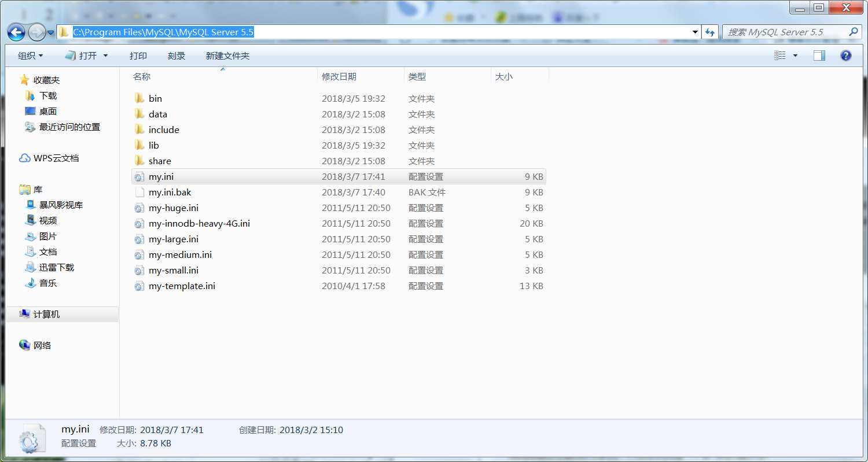Click the my-large.ini file icon
This screenshot has width=868, height=462.
pyautogui.click(x=139, y=239)
